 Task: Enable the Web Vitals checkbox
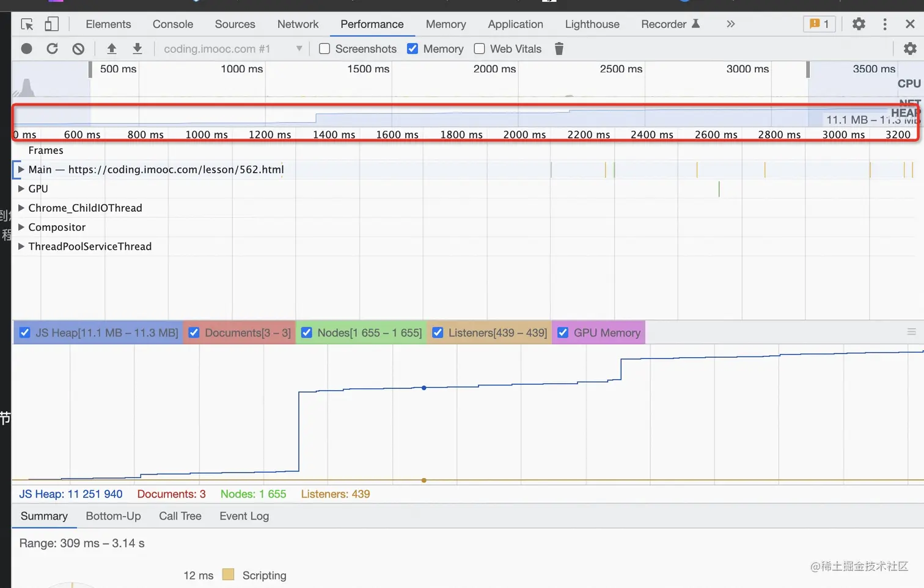[x=480, y=49]
